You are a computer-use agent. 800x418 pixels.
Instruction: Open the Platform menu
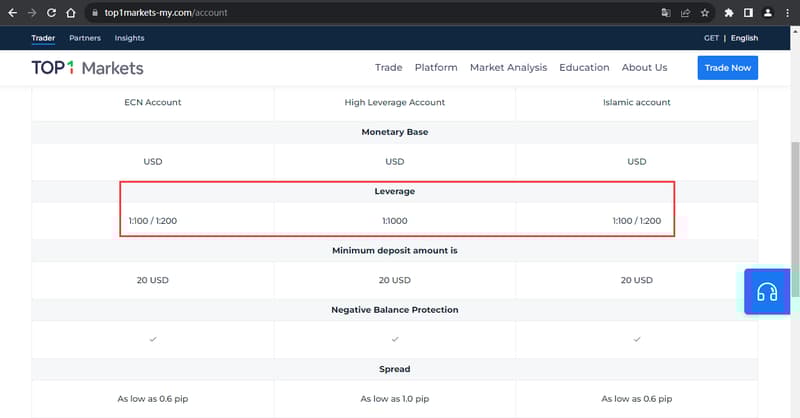[436, 67]
